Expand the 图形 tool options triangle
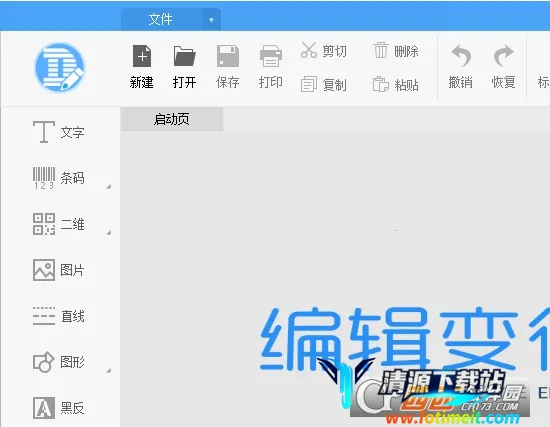 109,371
